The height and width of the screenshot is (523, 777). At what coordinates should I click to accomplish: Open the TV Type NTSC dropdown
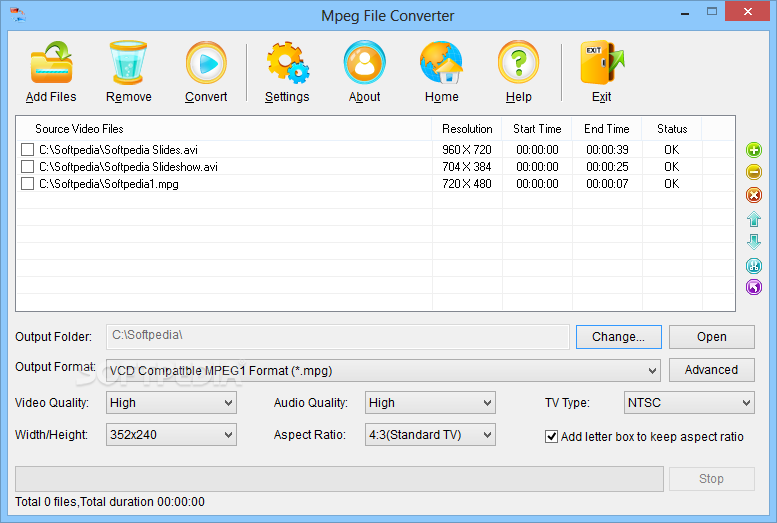pyautogui.click(x=689, y=403)
